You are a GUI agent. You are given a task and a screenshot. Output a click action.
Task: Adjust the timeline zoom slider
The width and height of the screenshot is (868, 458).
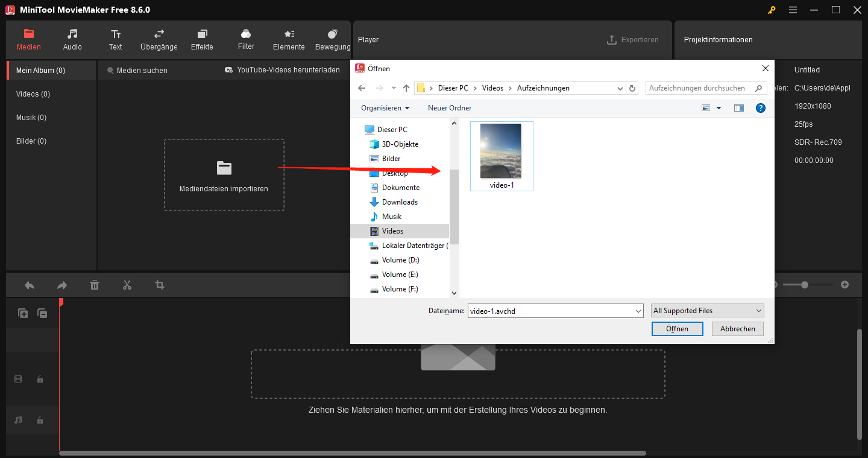807,284
